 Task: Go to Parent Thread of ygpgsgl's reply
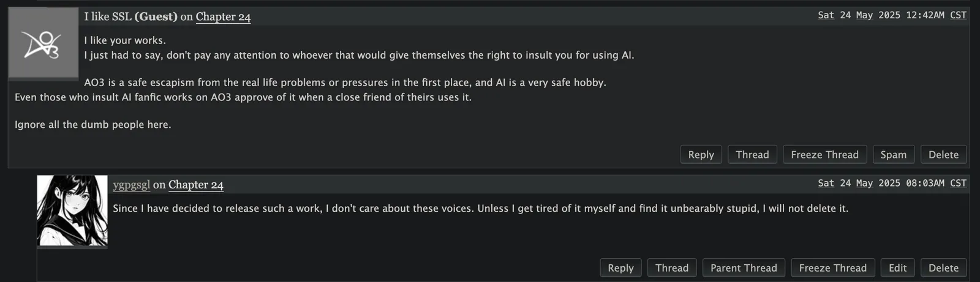pyautogui.click(x=744, y=268)
